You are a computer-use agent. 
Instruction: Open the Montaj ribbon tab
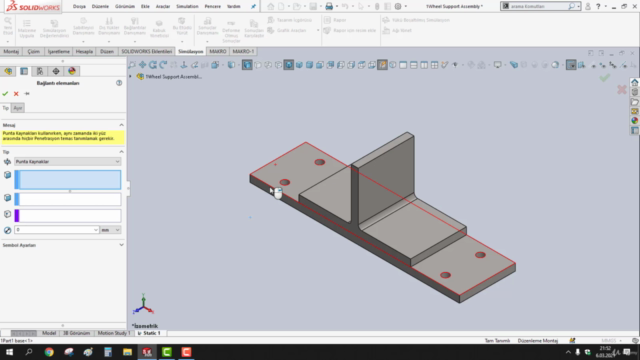[11, 51]
